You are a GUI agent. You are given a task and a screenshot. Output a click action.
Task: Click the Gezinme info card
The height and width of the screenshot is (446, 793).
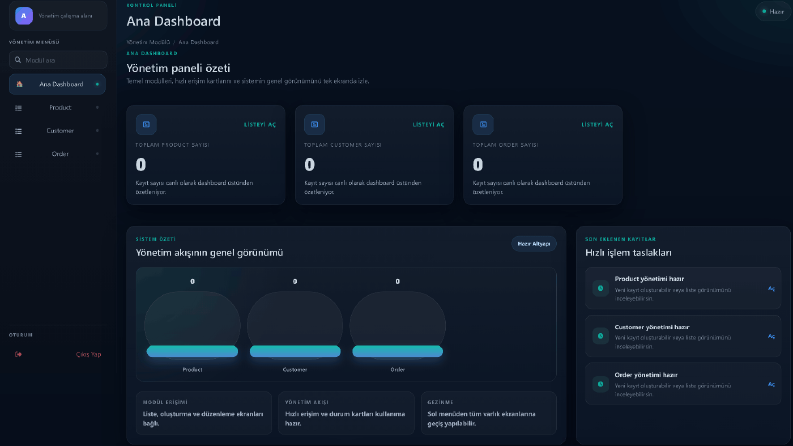tap(489, 413)
